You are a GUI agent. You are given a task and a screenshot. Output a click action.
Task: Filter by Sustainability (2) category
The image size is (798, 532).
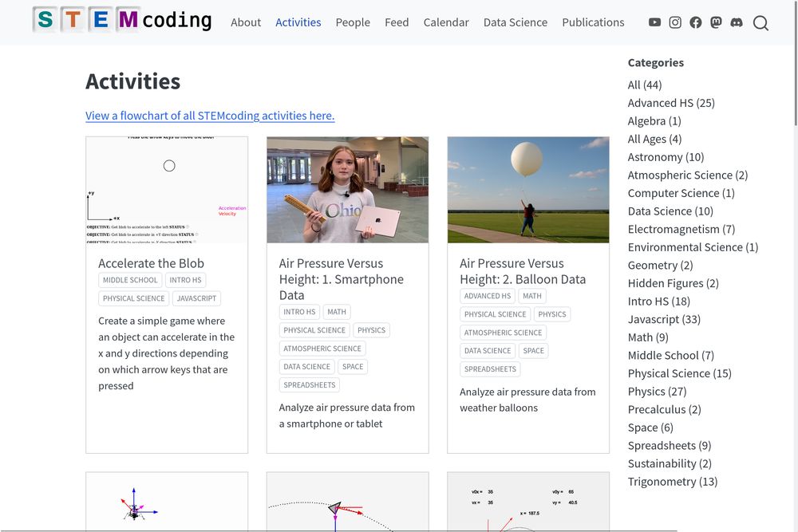pos(670,464)
